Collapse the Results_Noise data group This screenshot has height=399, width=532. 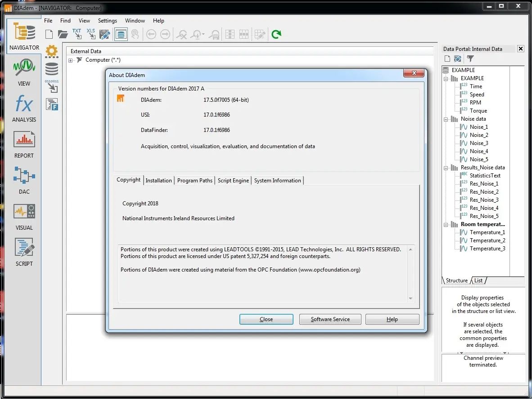446,168
